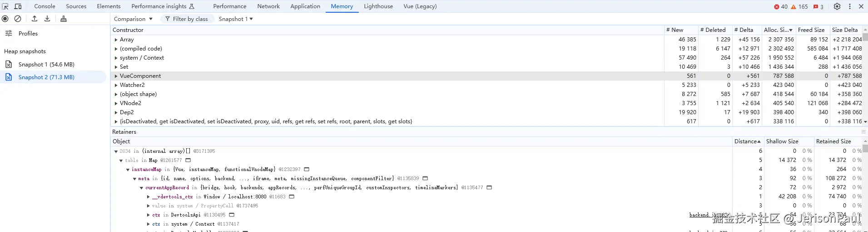Close the DevTools panel

coord(861,6)
